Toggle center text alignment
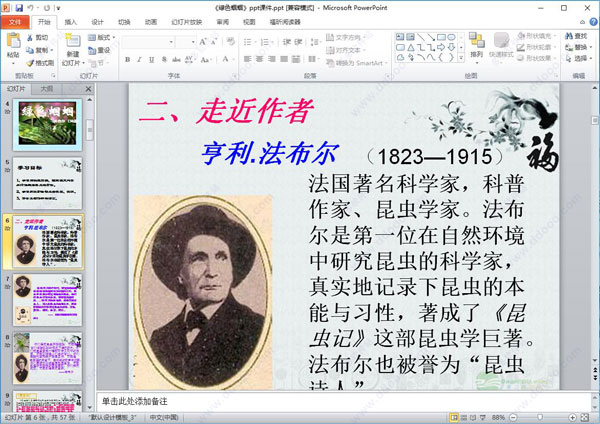 coord(259,59)
